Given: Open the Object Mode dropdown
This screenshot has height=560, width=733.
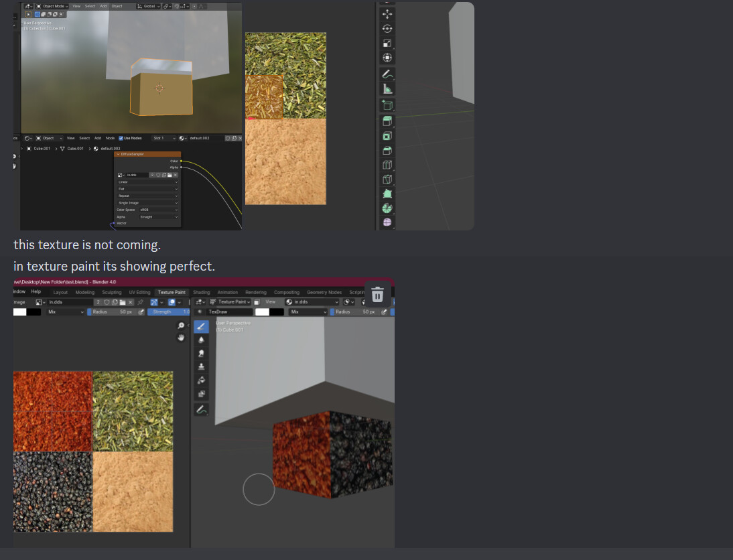Looking at the screenshot, I should pos(52,7).
